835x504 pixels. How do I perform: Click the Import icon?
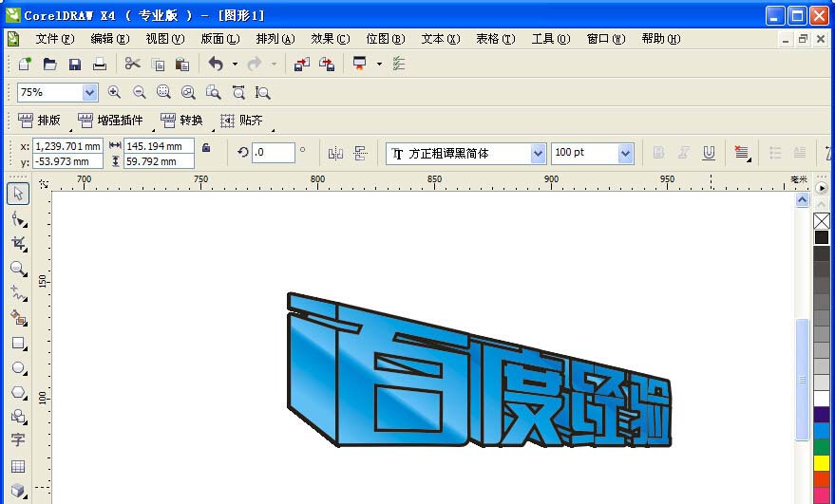[302, 65]
